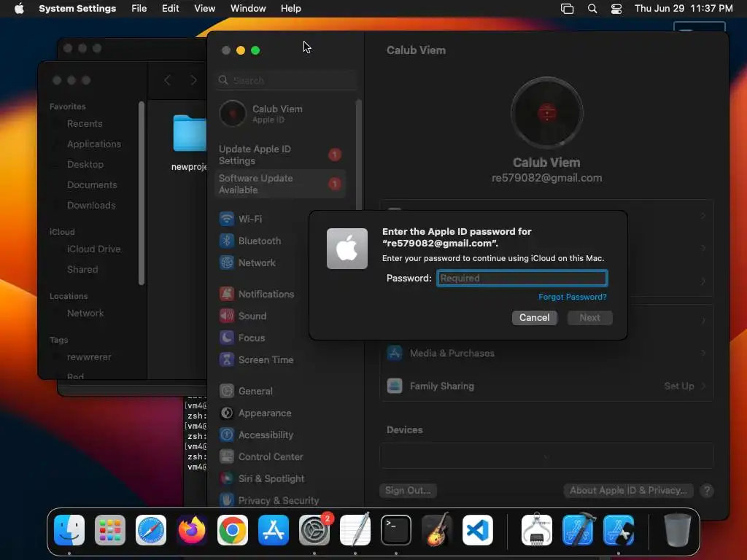The height and width of the screenshot is (560, 747).
Task: Select Documents in Finder sidebar
Action: [x=92, y=184]
